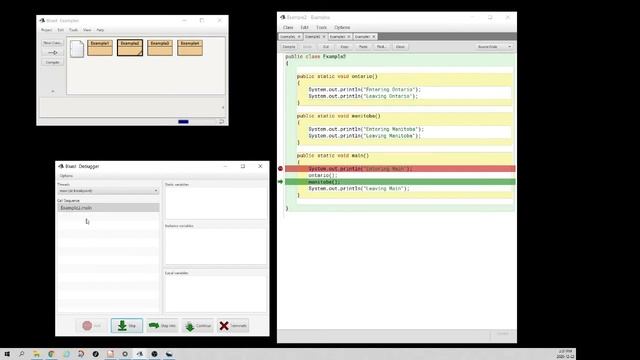
Task: Click the blue progress indicator in BlueJ status bar
Action: click(183, 122)
